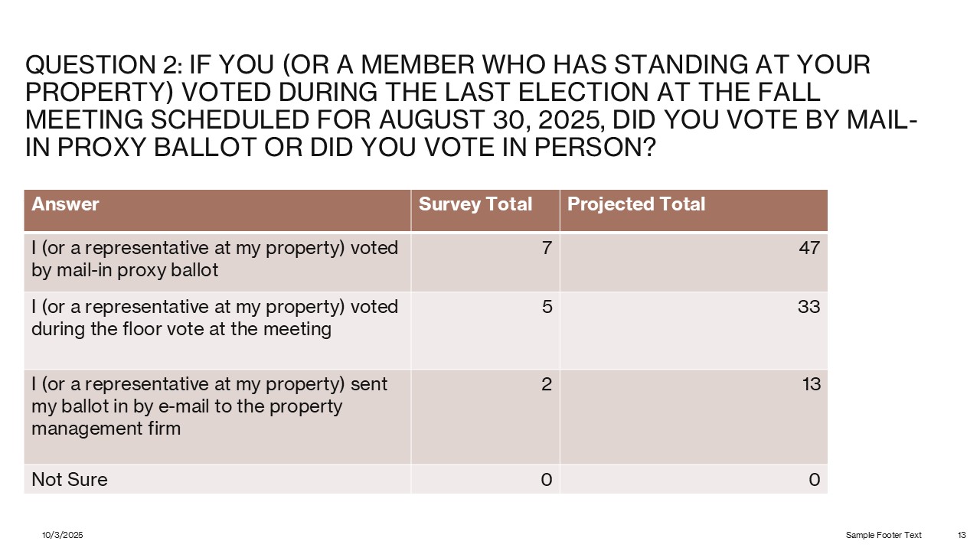Click the slide number 13
Screen dimensions: 980x551
962,536
